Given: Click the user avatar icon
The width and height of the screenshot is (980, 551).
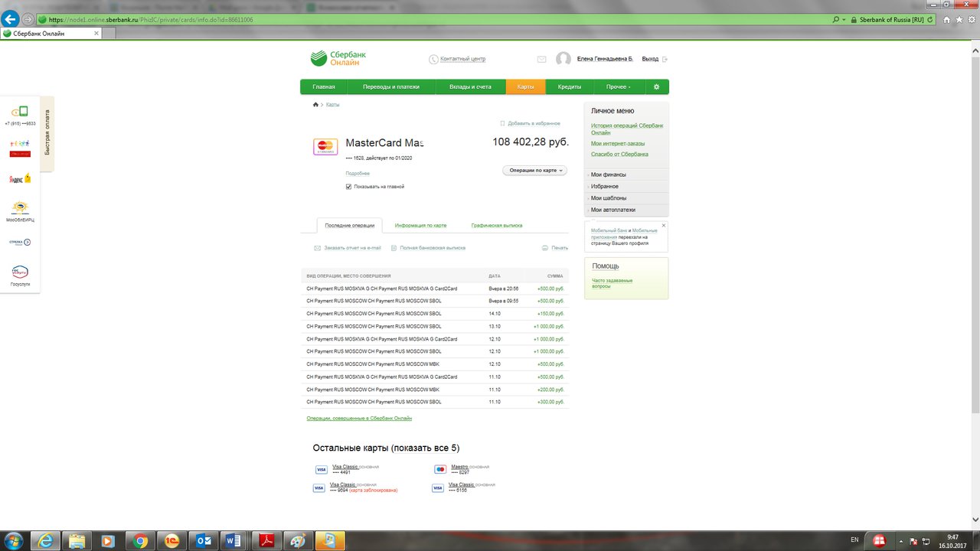Looking at the screenshot, I should [563, 59].
